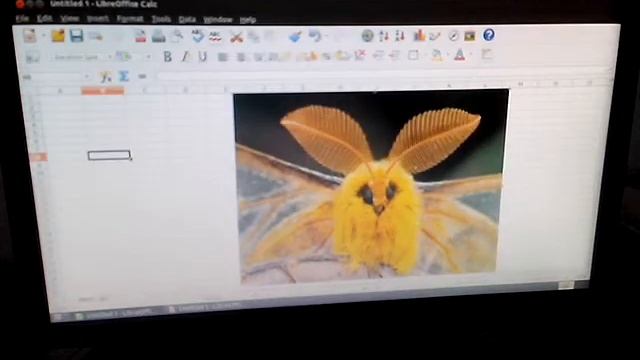Click the Open file folder icon

(x=58, y=36)
